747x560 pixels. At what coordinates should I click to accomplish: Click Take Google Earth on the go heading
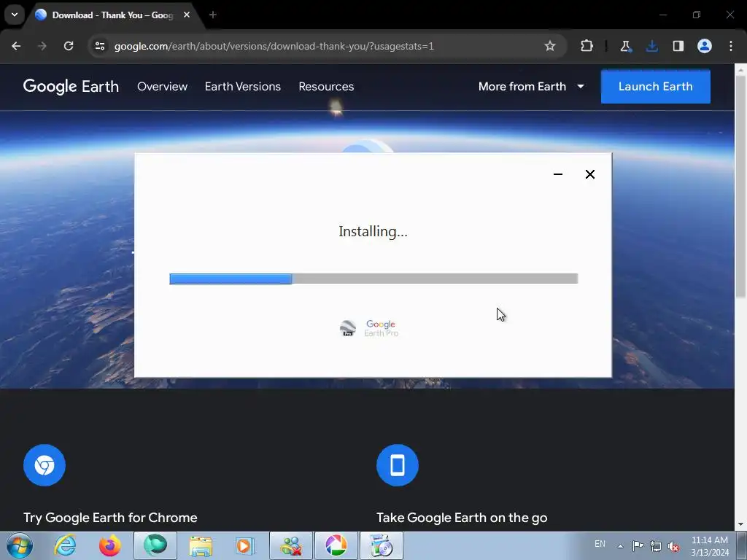pos(462,518)
